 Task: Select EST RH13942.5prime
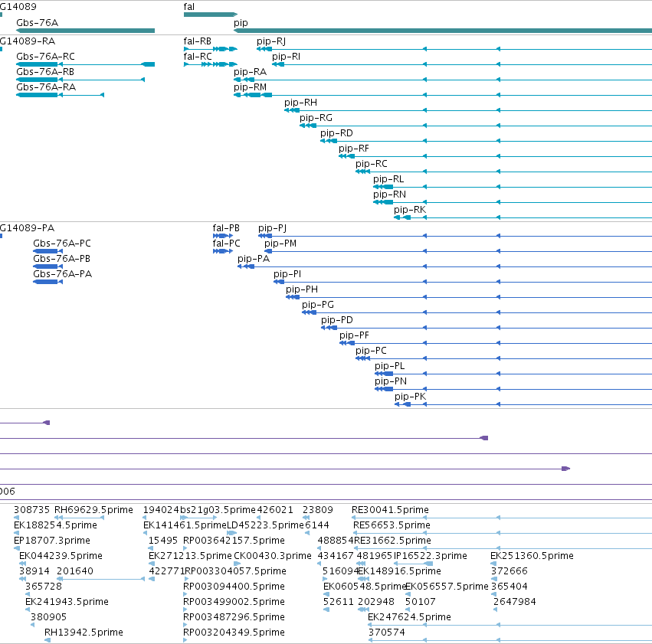[x=84, y=633]
